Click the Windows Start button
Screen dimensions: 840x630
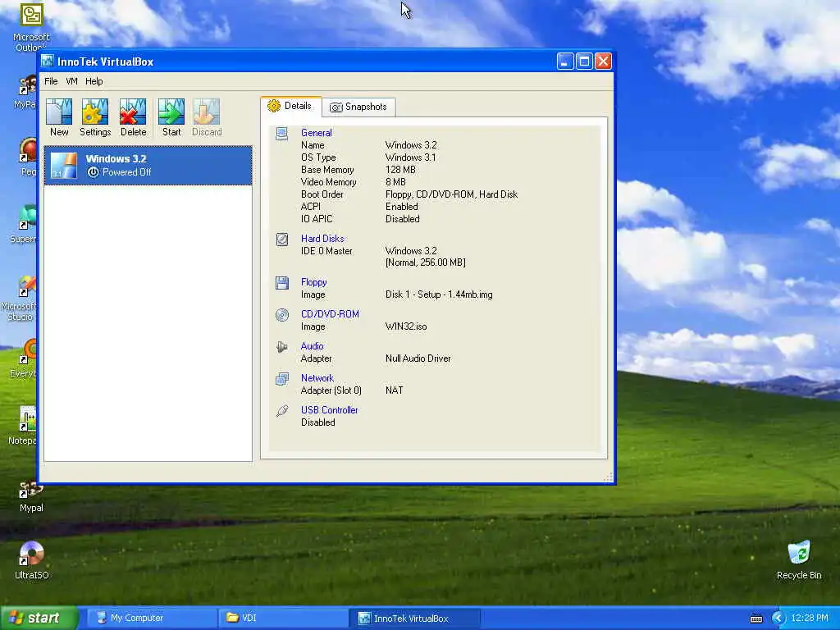[x=39, y=619]
